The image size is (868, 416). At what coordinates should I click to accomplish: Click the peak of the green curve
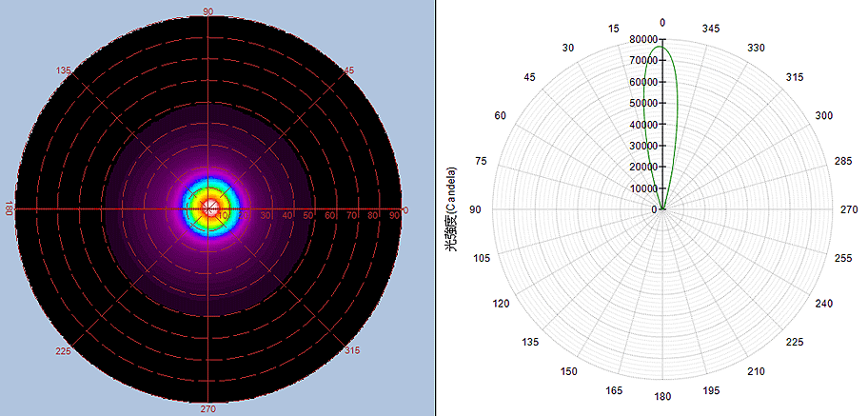tap(661, 48)
